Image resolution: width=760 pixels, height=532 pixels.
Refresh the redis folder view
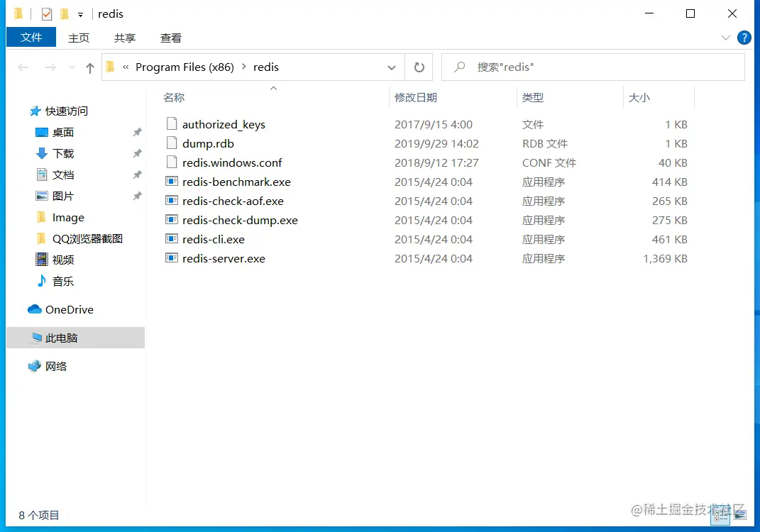(x=419, y=67)
